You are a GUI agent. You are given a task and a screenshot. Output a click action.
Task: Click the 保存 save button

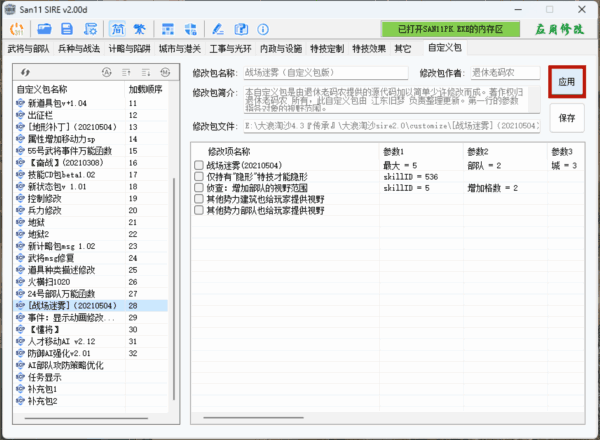[x=567, y=118]
